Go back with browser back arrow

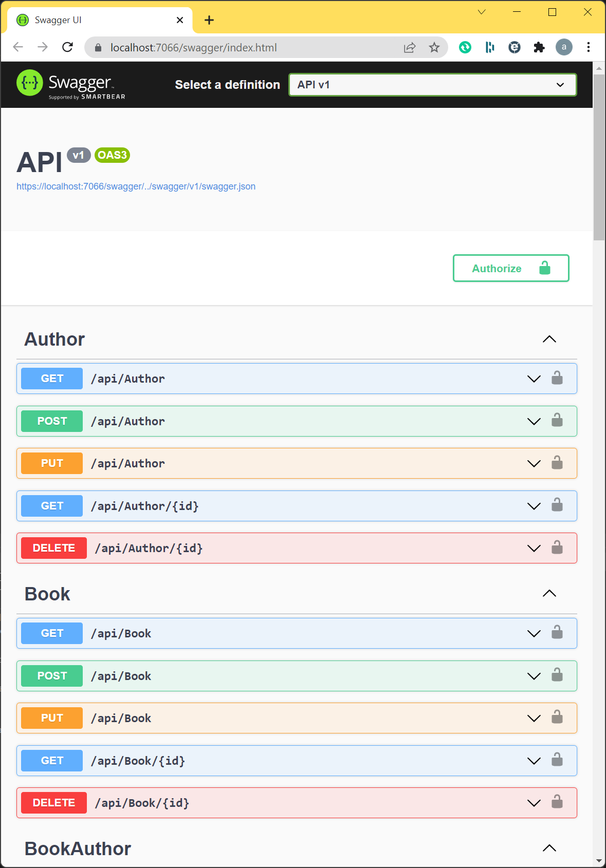pyautogui.click(x=18, y=47)
